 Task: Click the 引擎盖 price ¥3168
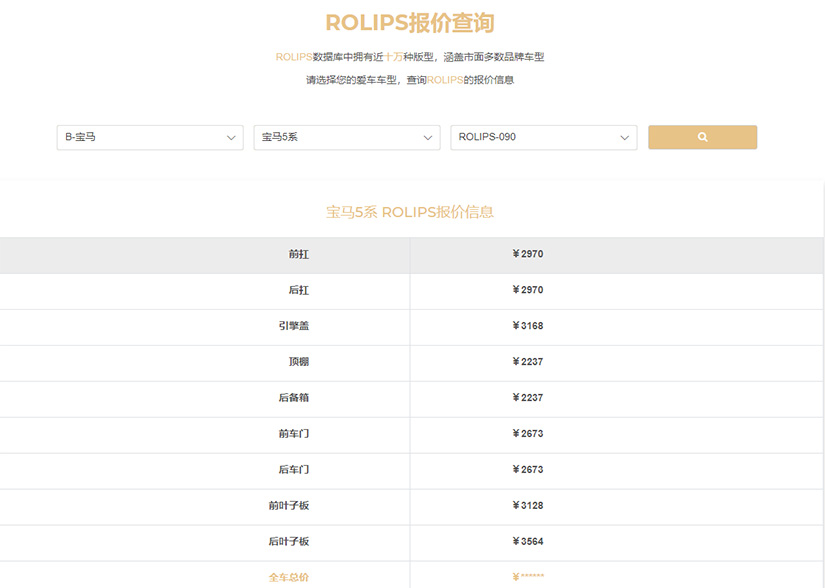pyautogui.click(x=528, y=326)
